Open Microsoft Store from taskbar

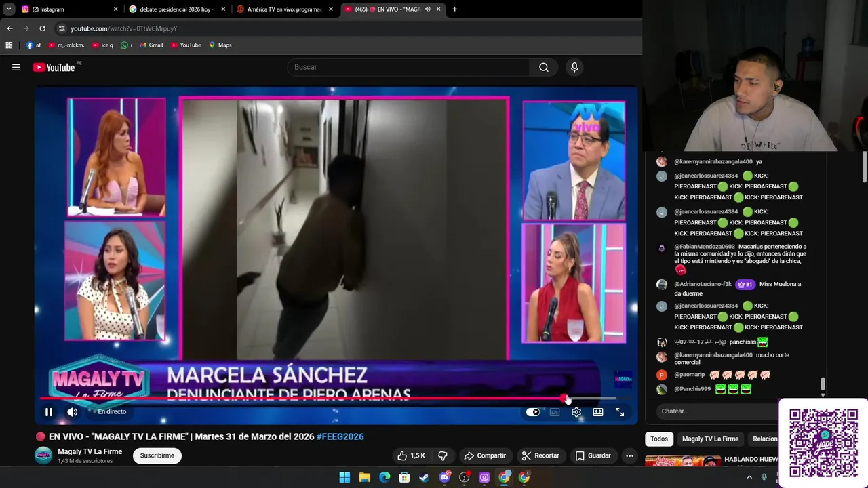[404, 477]
